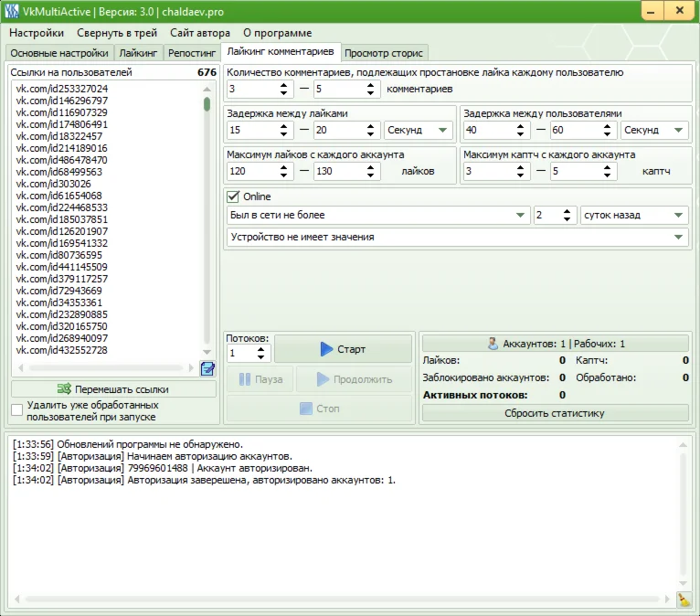Click the shuffle Перемешать ссылки button
Screen dimensions: 700x616
click(114, 388)
